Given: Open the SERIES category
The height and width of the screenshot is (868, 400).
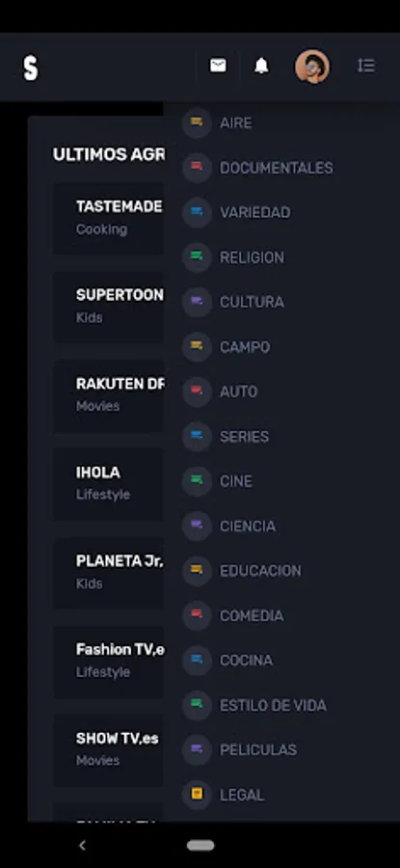Looking at the screenshot, I should (x=244, y=437).
